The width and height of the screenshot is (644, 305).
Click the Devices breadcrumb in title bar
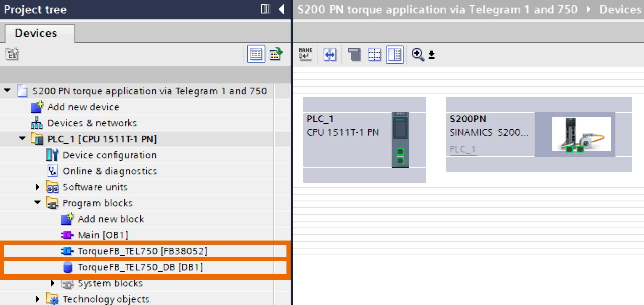pos(620,9)
